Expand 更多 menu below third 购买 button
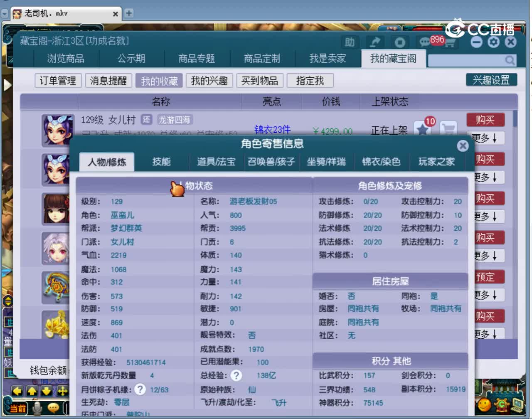 click(x=489, y=217)
